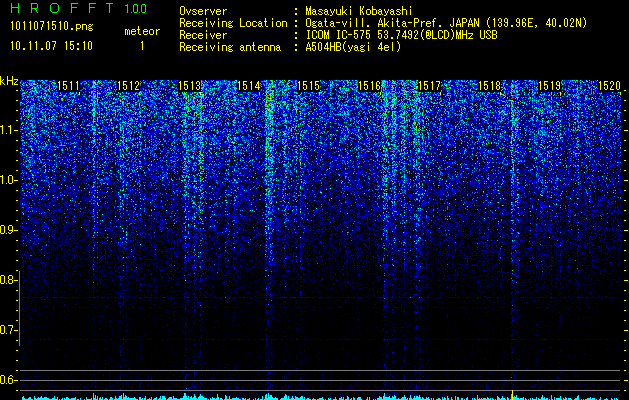Click the yellow meteor spike near 1518
Viewport: 629px width, 400px height.
click(x=512, y=394)
